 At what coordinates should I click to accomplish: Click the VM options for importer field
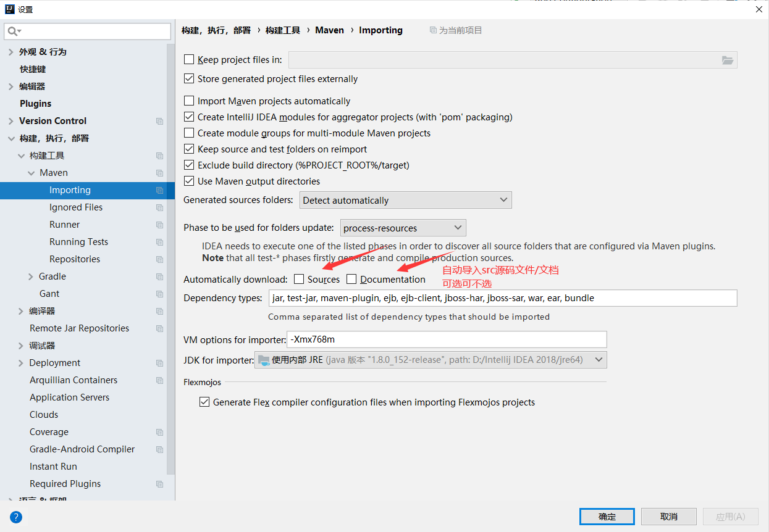coord(447,339)
